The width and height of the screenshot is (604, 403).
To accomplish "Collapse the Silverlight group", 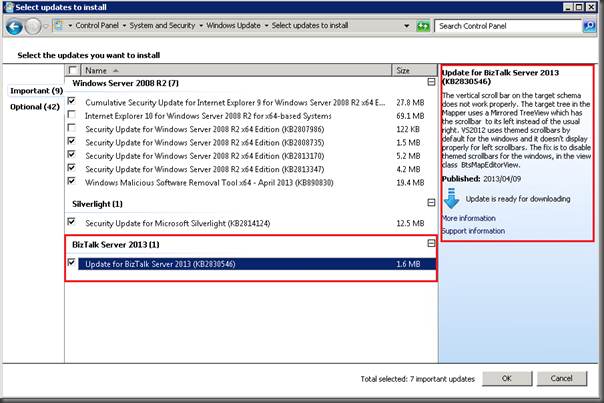I will 431,203.
